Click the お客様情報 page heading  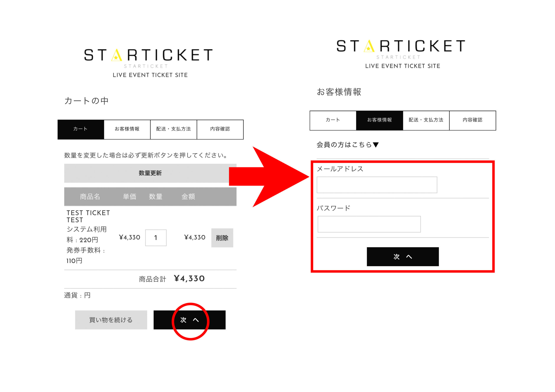[x=339, y=92]
